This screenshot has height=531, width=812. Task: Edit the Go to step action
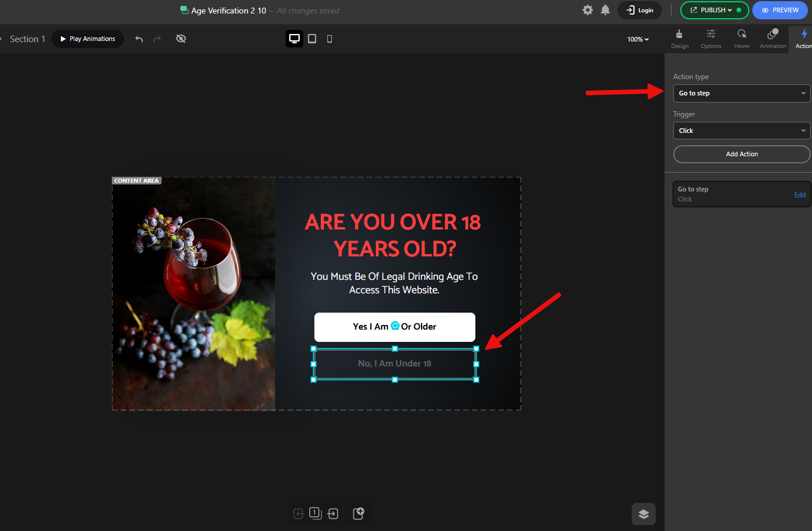[800, 195]
